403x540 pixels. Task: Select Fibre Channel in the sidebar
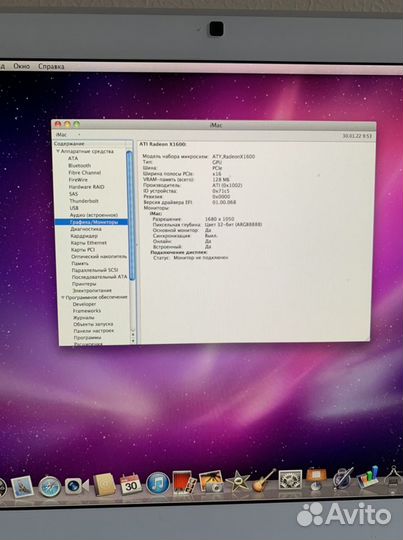point(84,173)
